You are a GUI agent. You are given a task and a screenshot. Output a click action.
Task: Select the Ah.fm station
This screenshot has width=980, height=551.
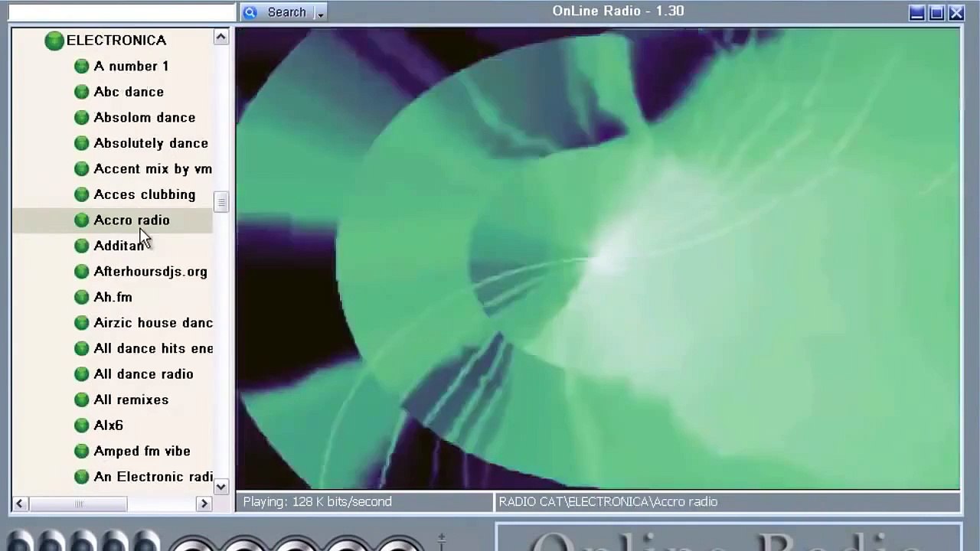click(x=113, y=297)
